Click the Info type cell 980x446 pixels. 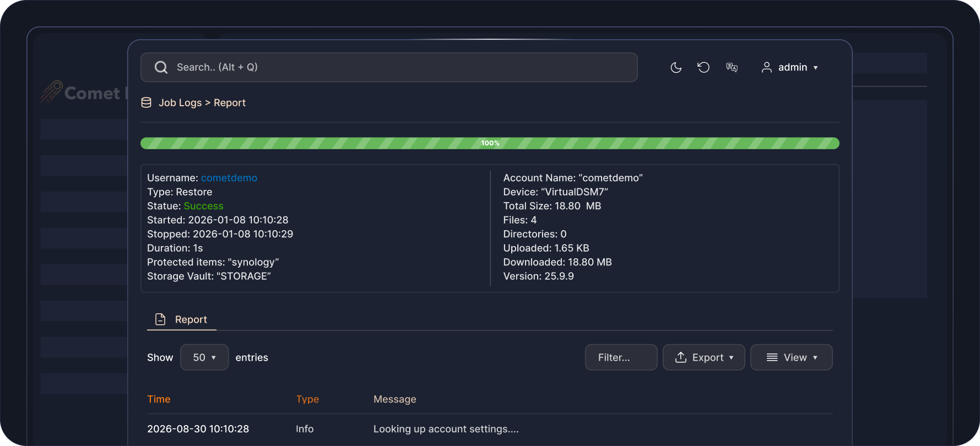[305, 429]
